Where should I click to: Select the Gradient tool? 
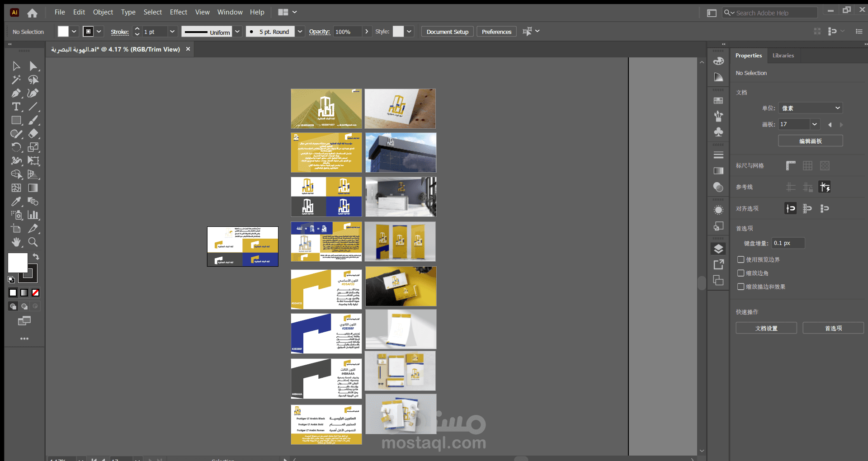click(33, 188)
